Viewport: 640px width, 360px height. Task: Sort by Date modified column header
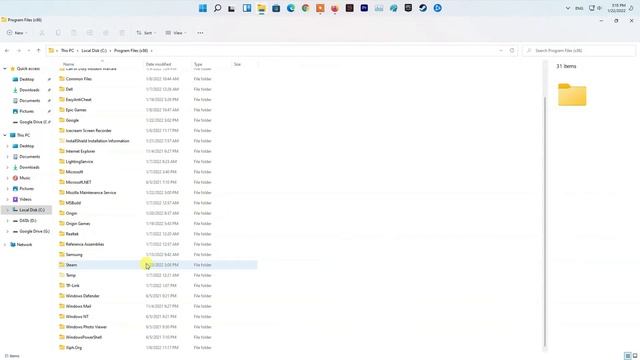pyautogui.click(x=158, y=64)
